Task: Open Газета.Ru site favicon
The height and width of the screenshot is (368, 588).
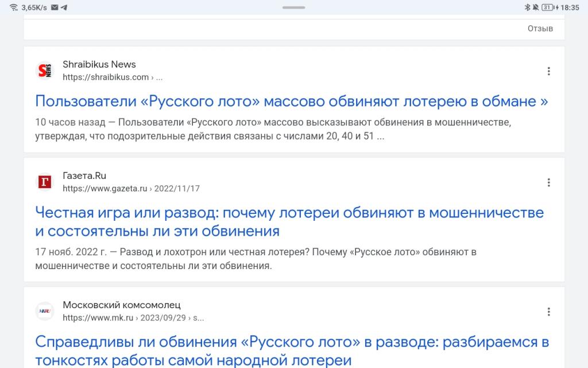Action: [x=45, y=182]
